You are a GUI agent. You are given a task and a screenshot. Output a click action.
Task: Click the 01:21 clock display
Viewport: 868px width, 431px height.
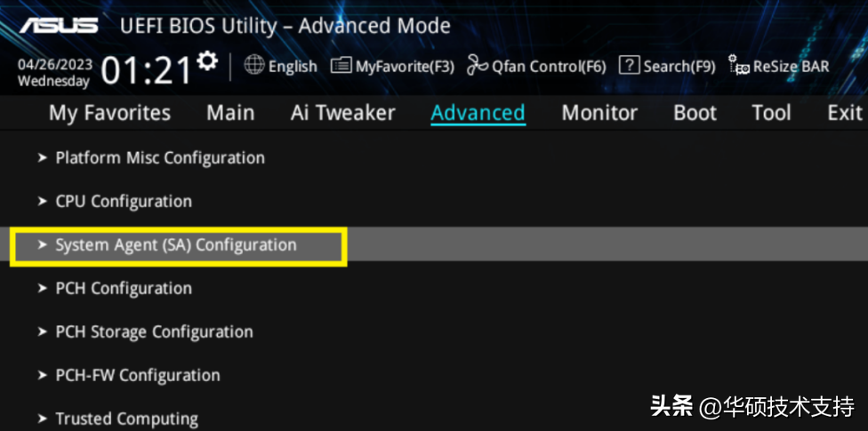pyautogui.click(x=146, y=71)
